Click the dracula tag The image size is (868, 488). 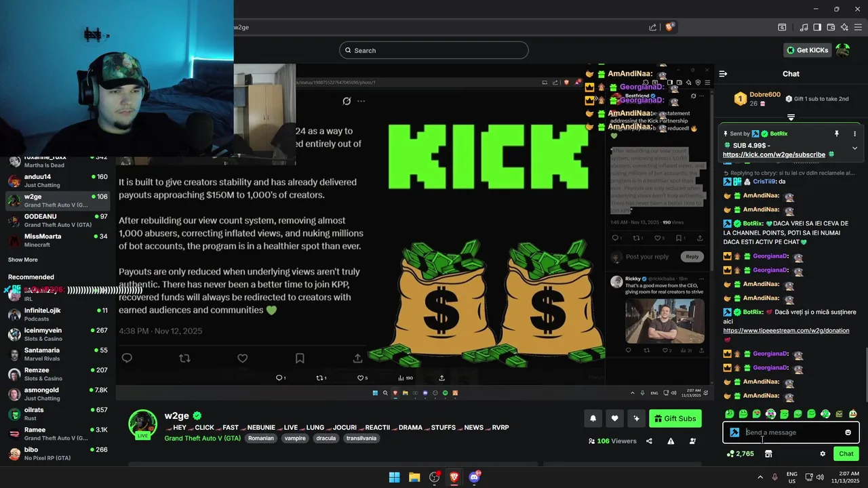tap(326, 439)
